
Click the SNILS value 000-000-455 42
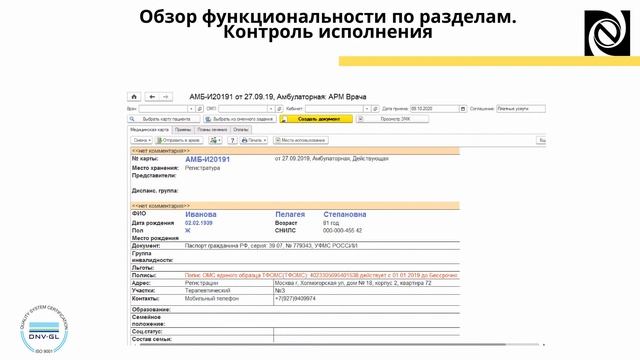coord(342,231)
